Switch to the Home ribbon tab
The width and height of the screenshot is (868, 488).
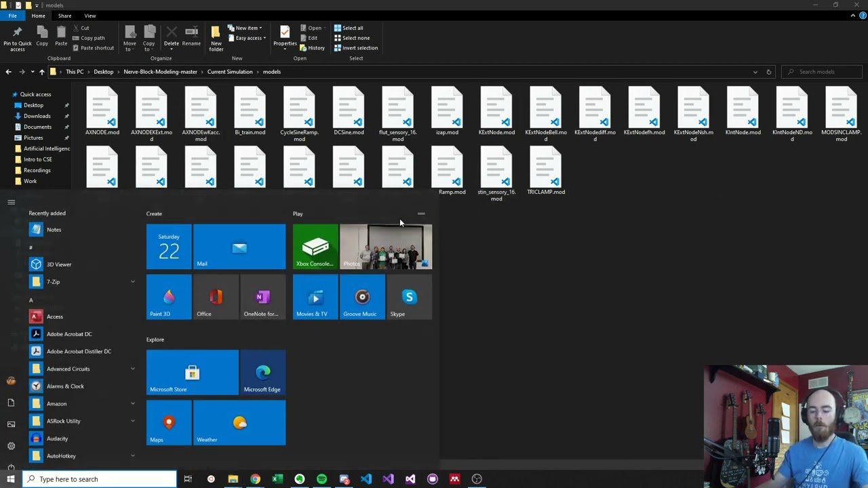38,16
